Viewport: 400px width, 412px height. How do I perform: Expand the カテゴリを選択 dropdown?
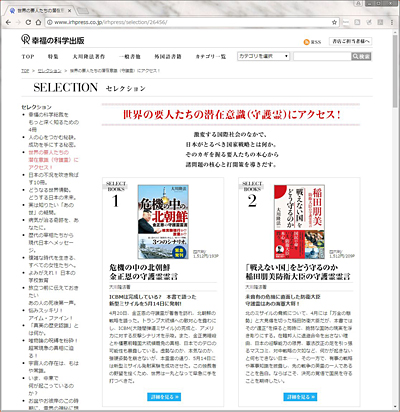(x=263, y=56)
